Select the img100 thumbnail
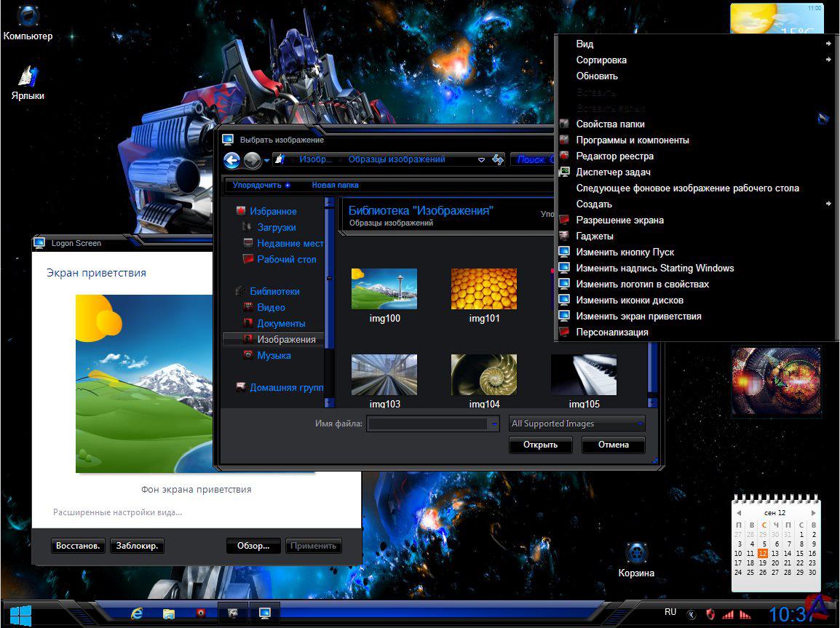This screenshot has width=840, height=628. point(384,295)
